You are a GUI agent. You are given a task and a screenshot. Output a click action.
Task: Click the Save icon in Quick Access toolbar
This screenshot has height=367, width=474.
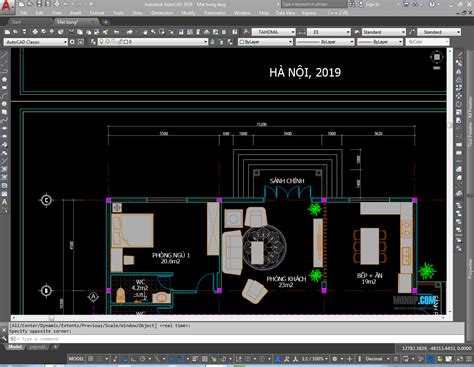(x=39, y=4)
